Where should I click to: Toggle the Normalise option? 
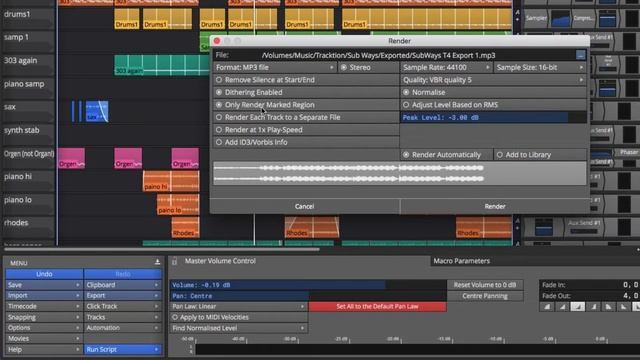[493, 92]
